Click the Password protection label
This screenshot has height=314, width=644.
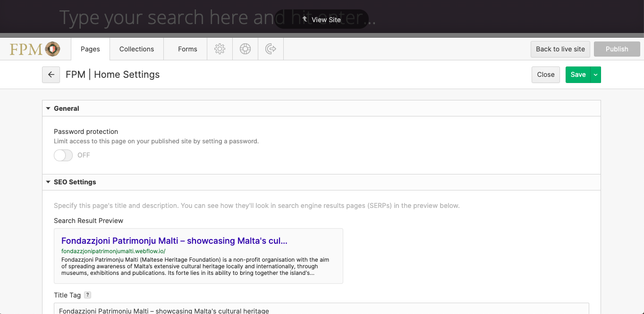(x=86, y=132)
